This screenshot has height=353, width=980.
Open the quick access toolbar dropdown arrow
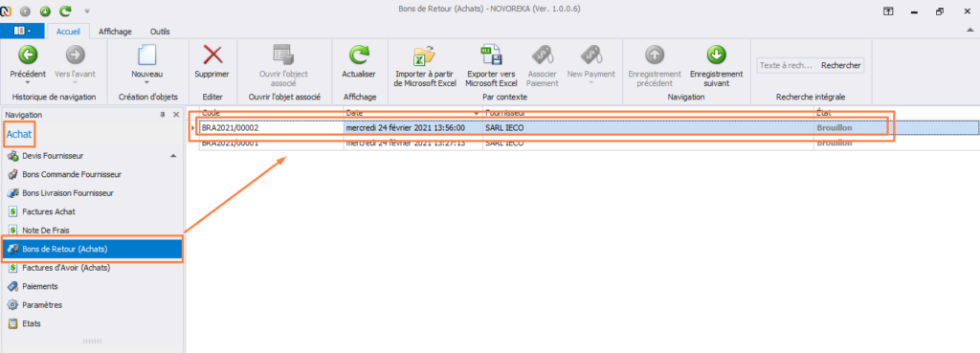pyautogui.click(x=87, y=11)
